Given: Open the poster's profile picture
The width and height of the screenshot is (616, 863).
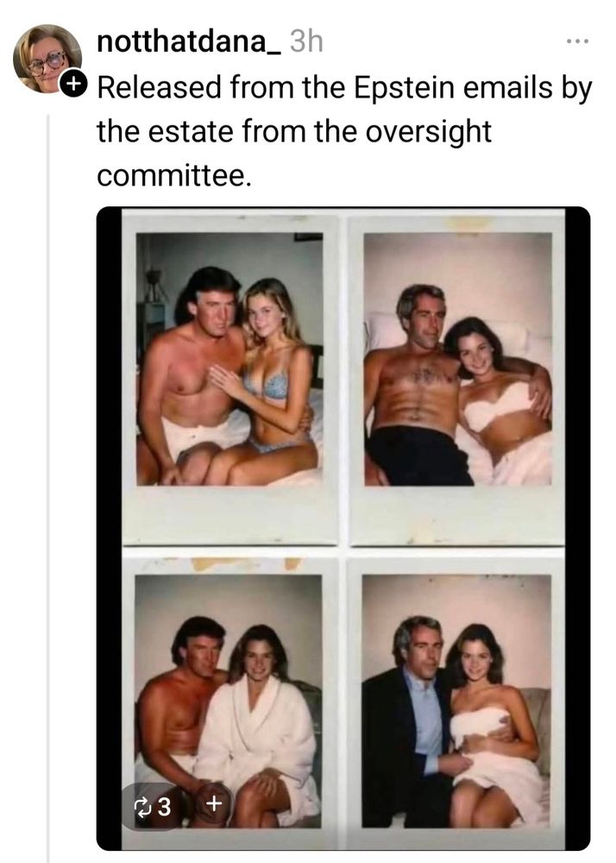Looking at the screenshot, I should click(x=47, y=59).
